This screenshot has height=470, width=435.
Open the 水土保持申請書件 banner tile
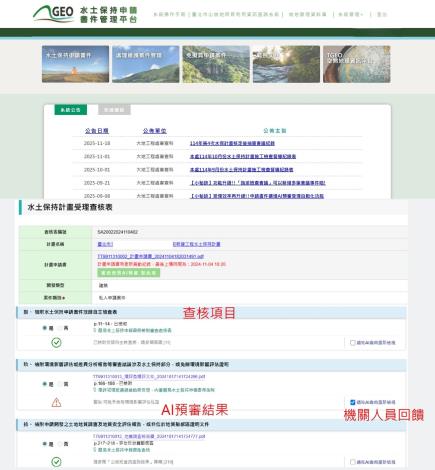[75, 64]
